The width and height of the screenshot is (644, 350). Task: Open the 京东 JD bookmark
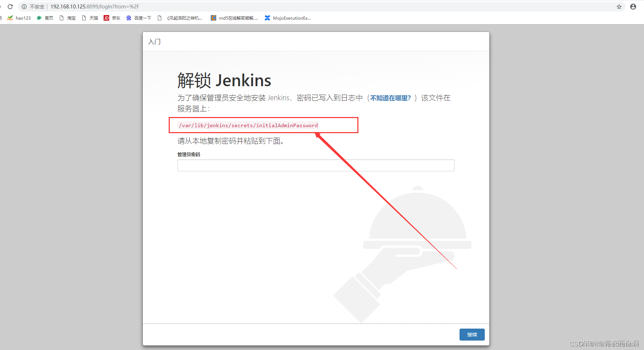pyautogui.click(x=112, y=18)
